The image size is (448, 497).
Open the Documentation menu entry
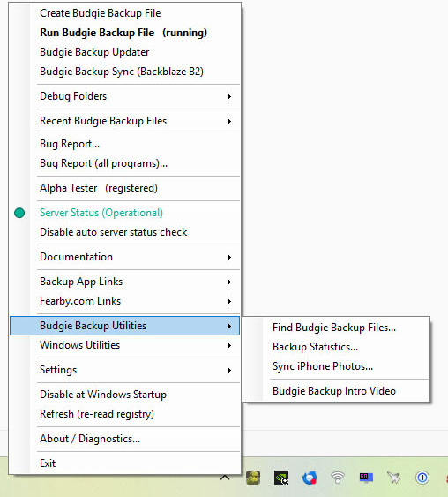tap(124, 257)
